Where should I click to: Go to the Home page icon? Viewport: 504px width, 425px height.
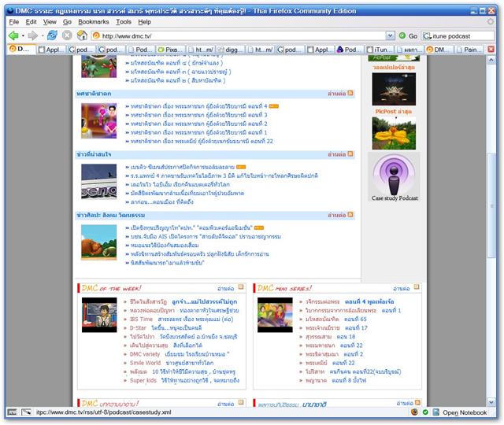(81, 35)
